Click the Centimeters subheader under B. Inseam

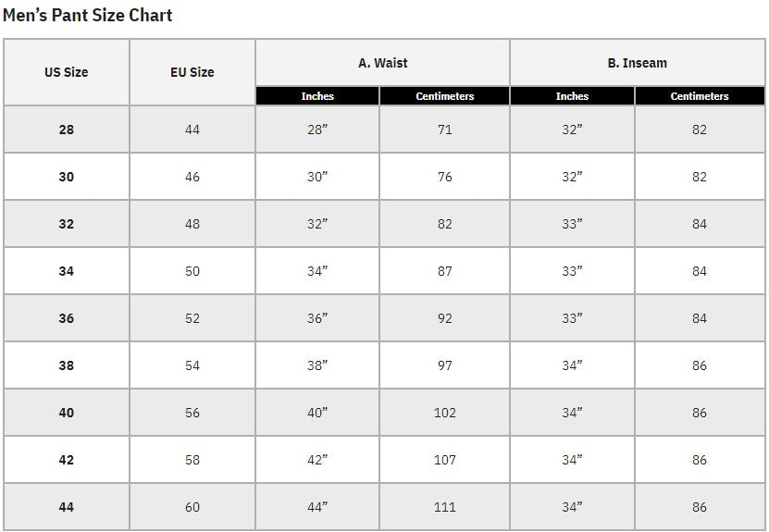click(700, 96)
